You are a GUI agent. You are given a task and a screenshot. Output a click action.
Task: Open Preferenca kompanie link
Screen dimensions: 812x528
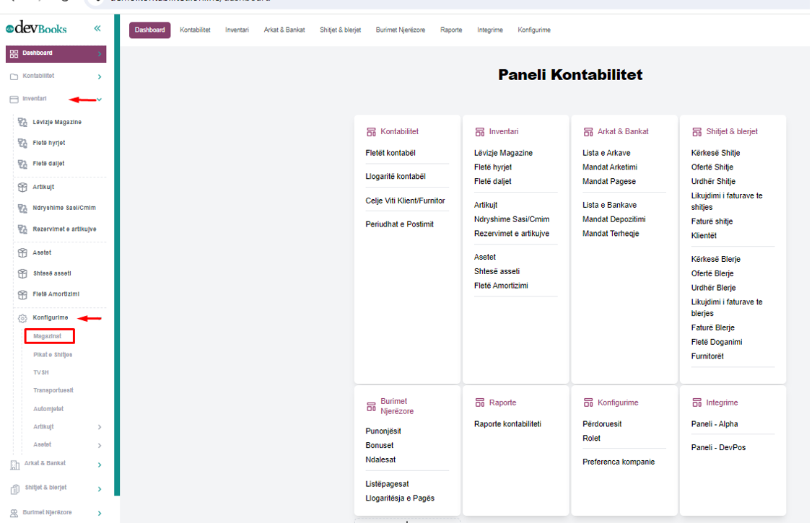[619, 462]
